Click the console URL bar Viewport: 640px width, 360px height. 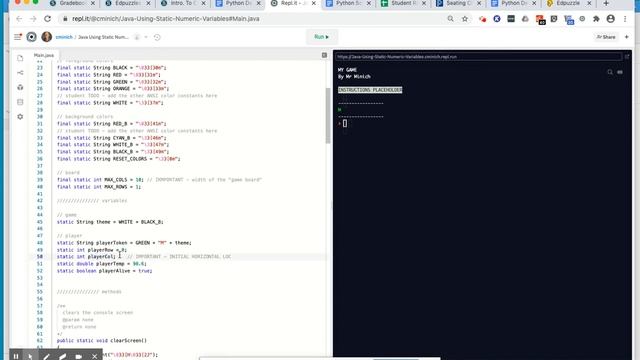click(x=478, y=57)
